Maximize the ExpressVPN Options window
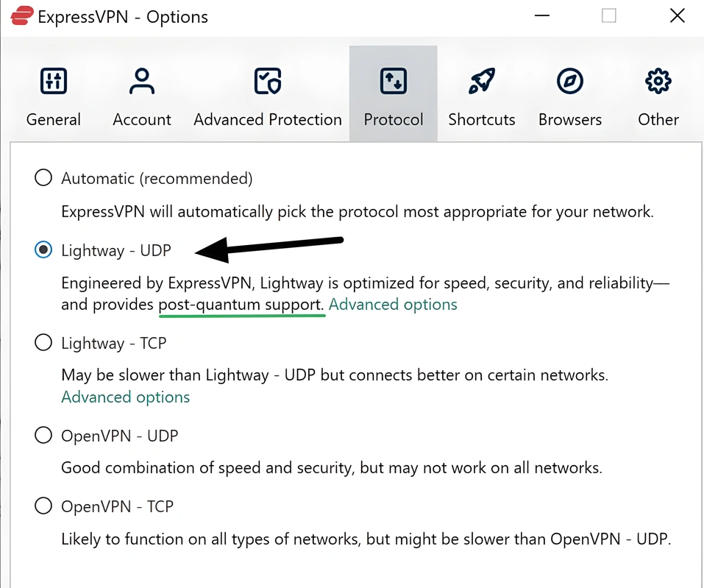Image resolution: width=704 pixels, height=588 pixels. click(x=609, y=15)
